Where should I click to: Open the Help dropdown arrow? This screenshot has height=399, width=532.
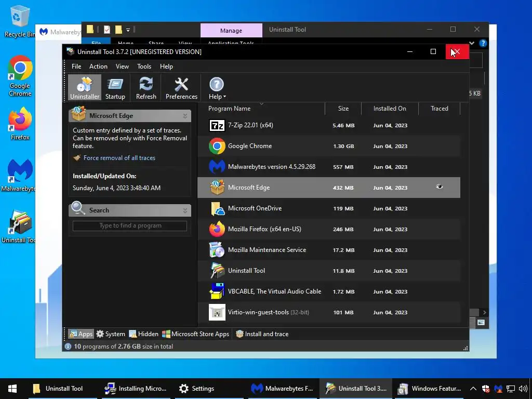click(x=224, y=97)
